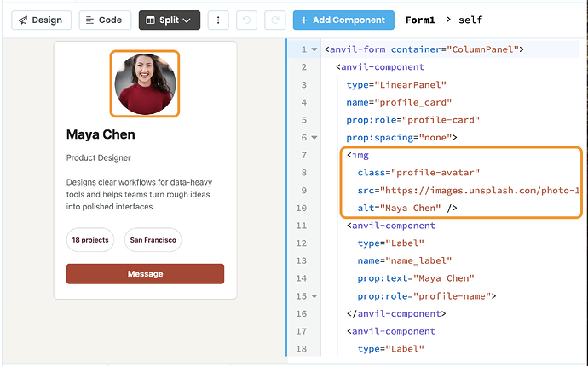Click the Add Component button
Image resolution: width=588 pixels, height=366 pixels.
pyautogui.click(x=343, y=20)
